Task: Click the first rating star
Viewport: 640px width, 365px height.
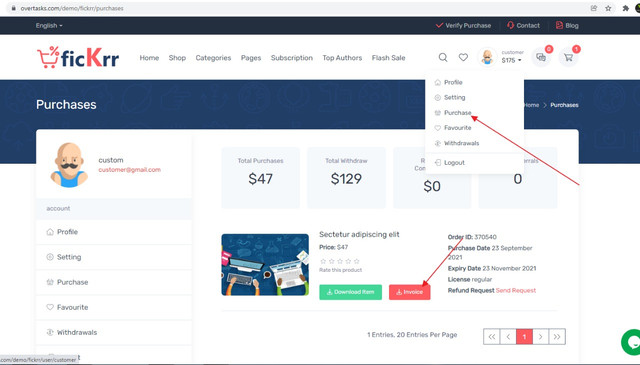Action: 323,261
